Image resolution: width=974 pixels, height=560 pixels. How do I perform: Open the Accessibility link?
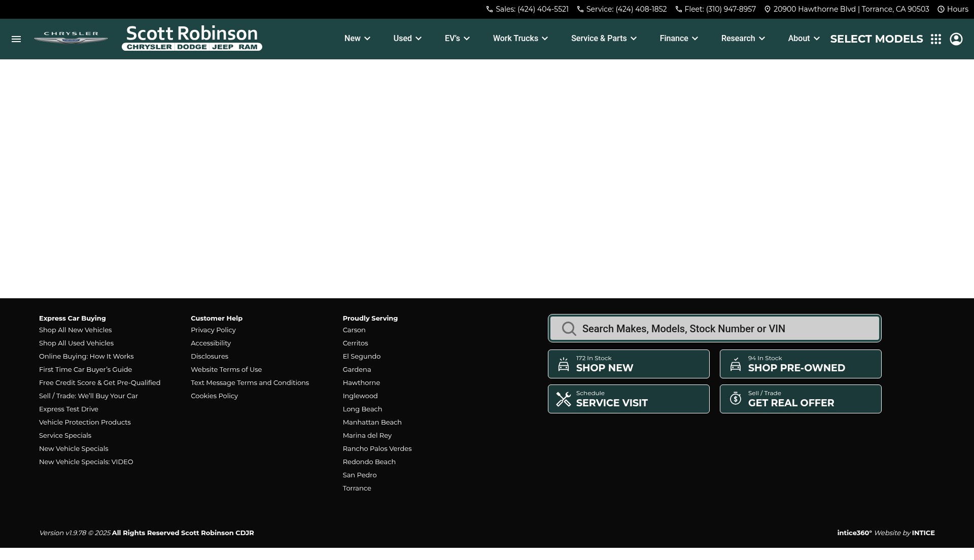[x=211, y=343]
